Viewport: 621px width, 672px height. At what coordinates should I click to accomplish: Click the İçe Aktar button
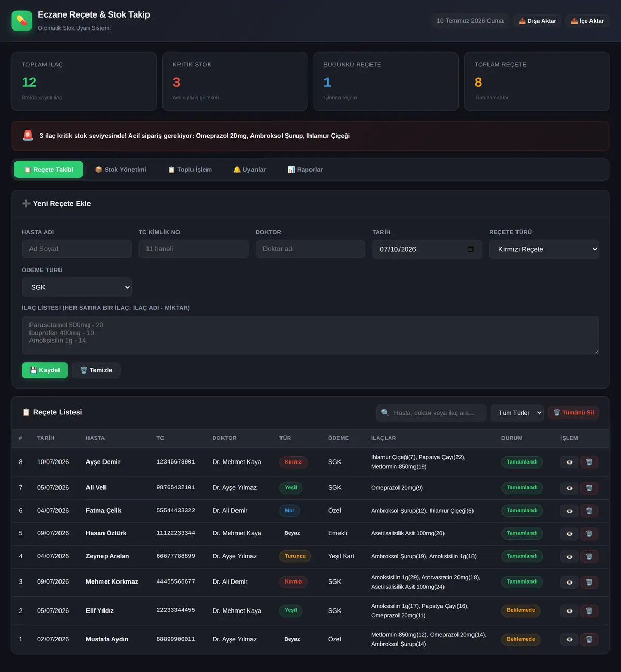pos(587,21)
